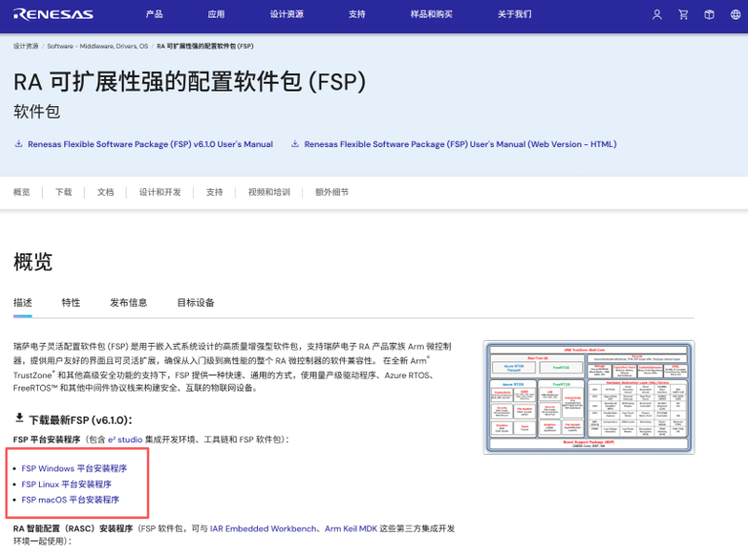Select the 描述 tab

pyautogui.click(x=22, y=303)
